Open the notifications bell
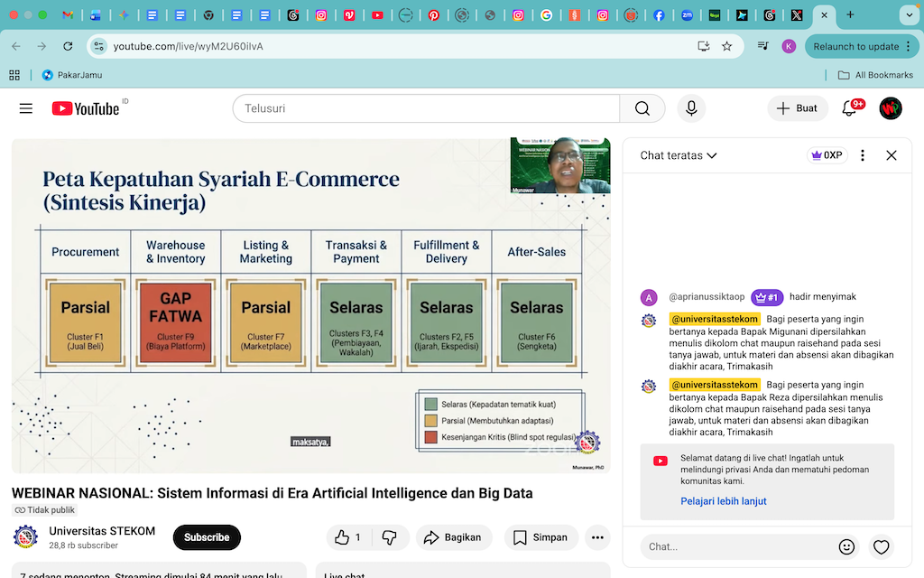The width and height of the screenshot is (924, 578). [x=849, y=108]
